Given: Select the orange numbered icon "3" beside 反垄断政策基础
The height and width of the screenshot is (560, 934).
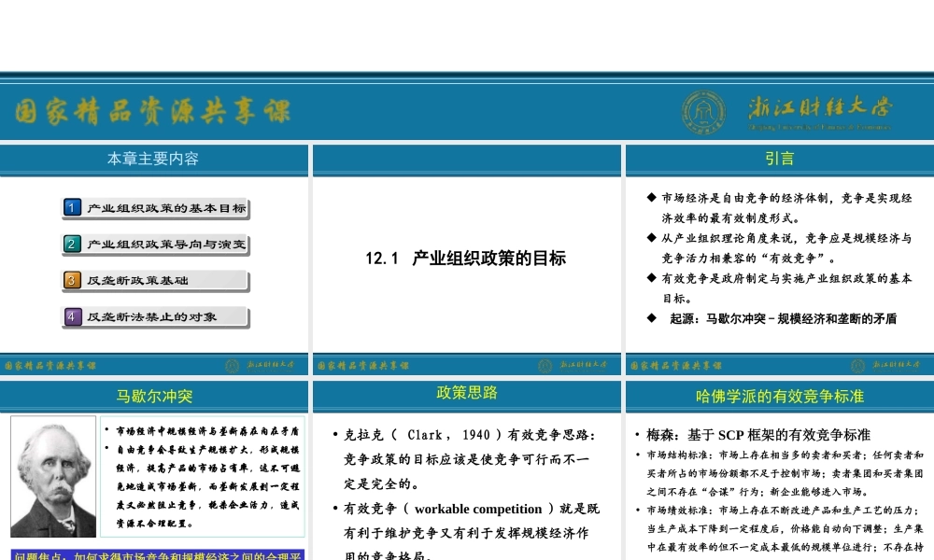Looking at the screenshot, I should click(x=72, y=280).
